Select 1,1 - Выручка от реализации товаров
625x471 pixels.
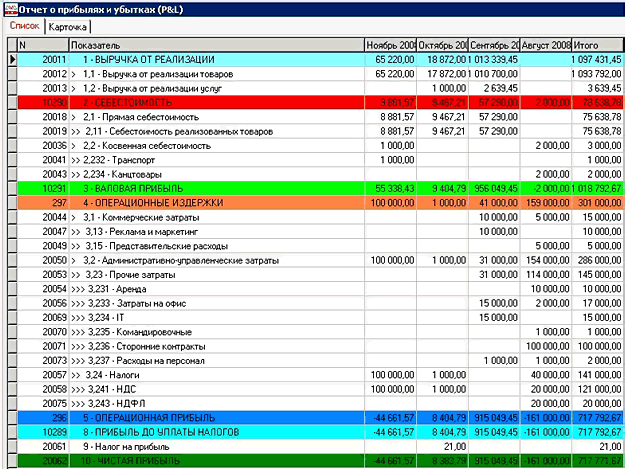tap(320, 74)
